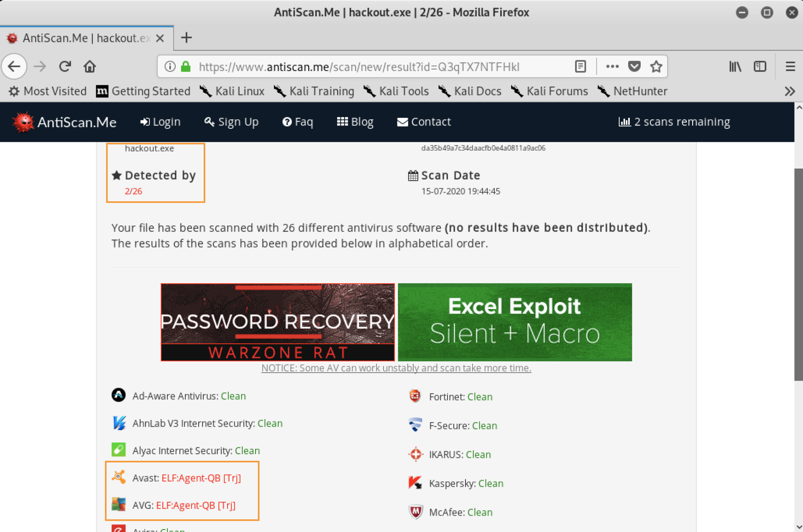
Task: Click the green padlock security icon
Action: (186, 66)
